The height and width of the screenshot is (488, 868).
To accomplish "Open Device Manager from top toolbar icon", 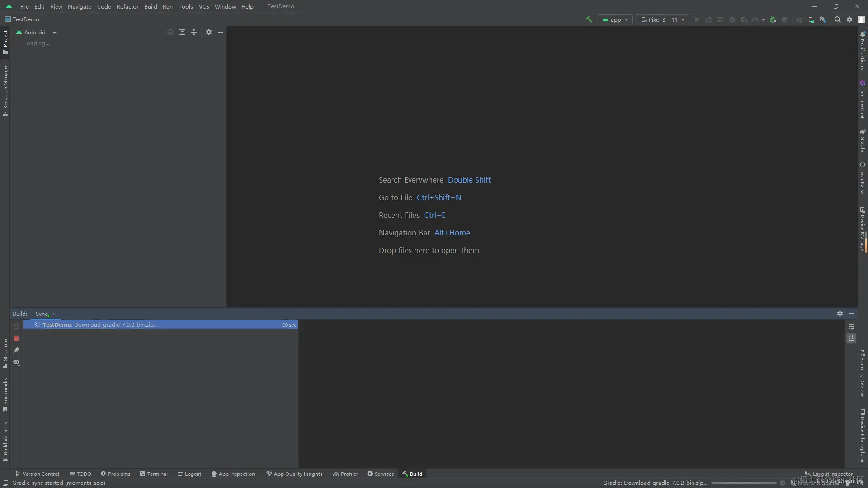I will pos(811,19).
